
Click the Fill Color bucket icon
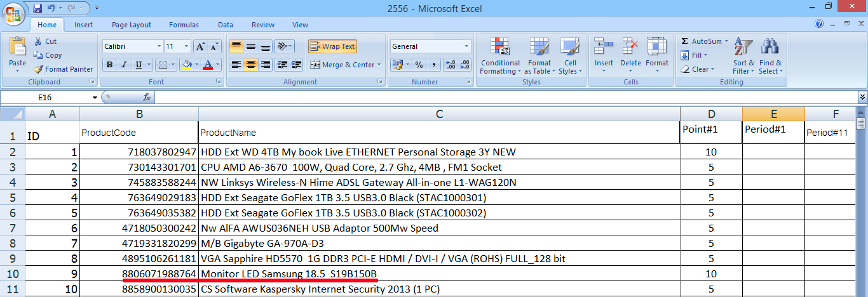(186, 65)
